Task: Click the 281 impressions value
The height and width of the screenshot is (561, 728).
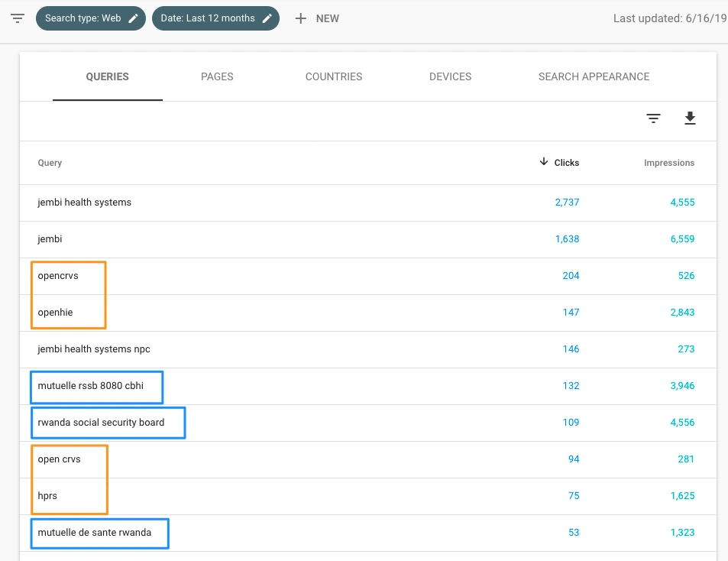Action: pyautogui.click(x=686, y=459)
